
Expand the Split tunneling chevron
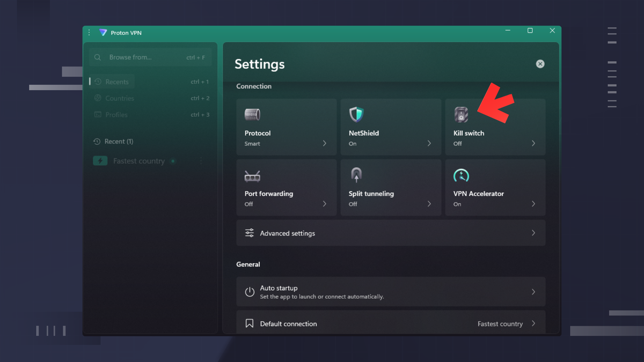pos(429,204)
